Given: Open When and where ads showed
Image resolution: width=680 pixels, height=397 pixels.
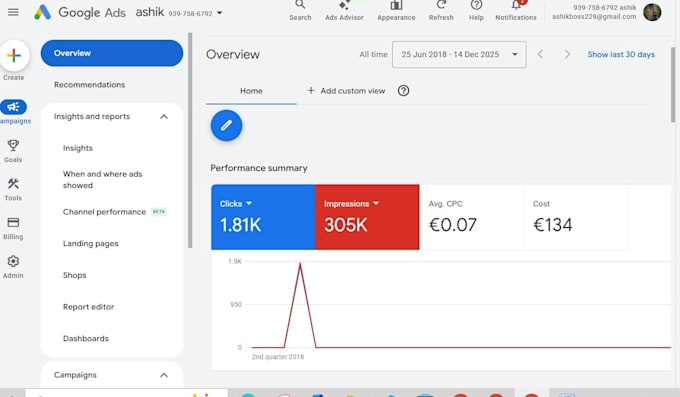Looking at the screenshot, I should [102, 180].
